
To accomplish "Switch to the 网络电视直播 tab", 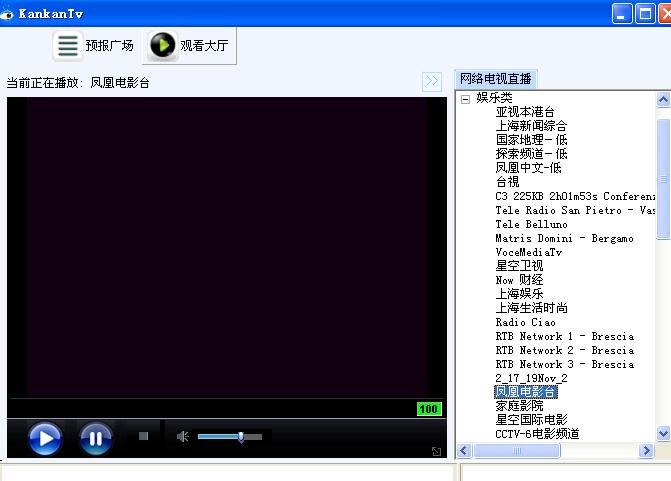I will click(x=496, y=79).
